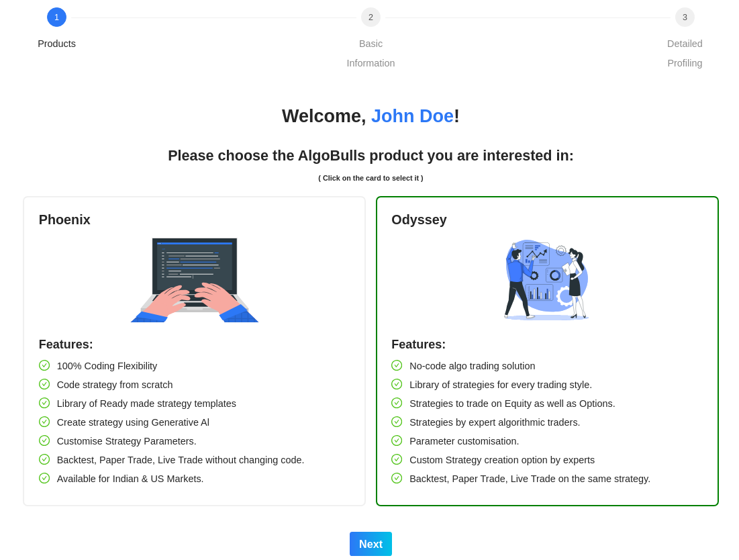Image resolution: width=739 pixels, height=560 pixels.
Task: Click check icon beside Customise Strategy Parameters
Action: click(x=44, y=440)
